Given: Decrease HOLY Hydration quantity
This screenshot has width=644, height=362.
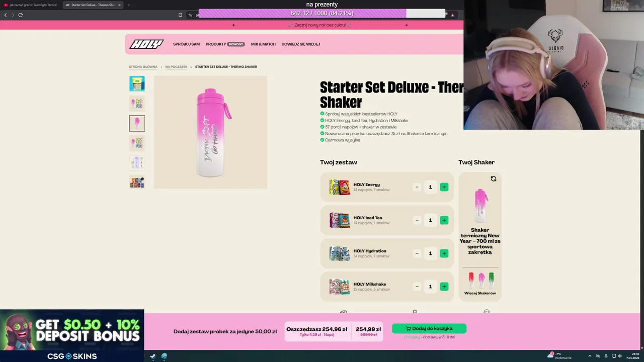Looking at the screenshot, I should click(x=417, y=253).
